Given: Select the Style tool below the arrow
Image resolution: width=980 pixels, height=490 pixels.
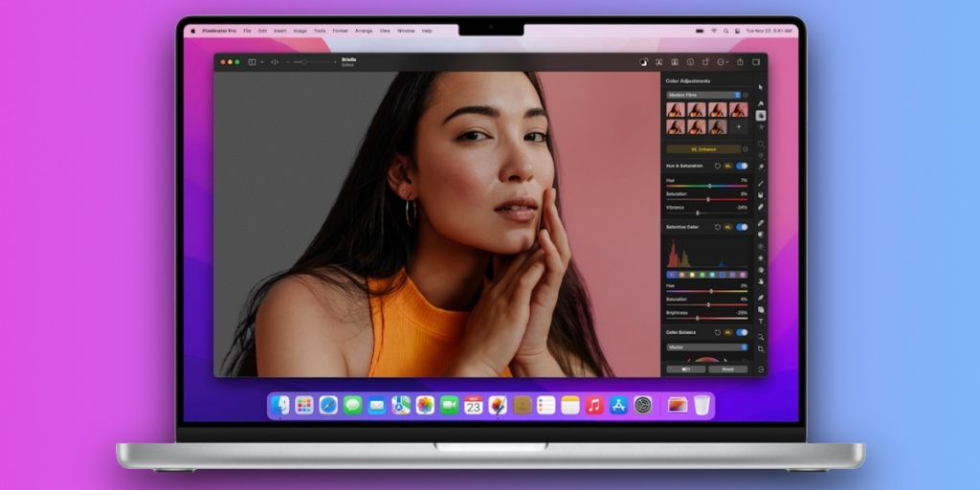Looking at the screenshot, I should tap(761, 103).
